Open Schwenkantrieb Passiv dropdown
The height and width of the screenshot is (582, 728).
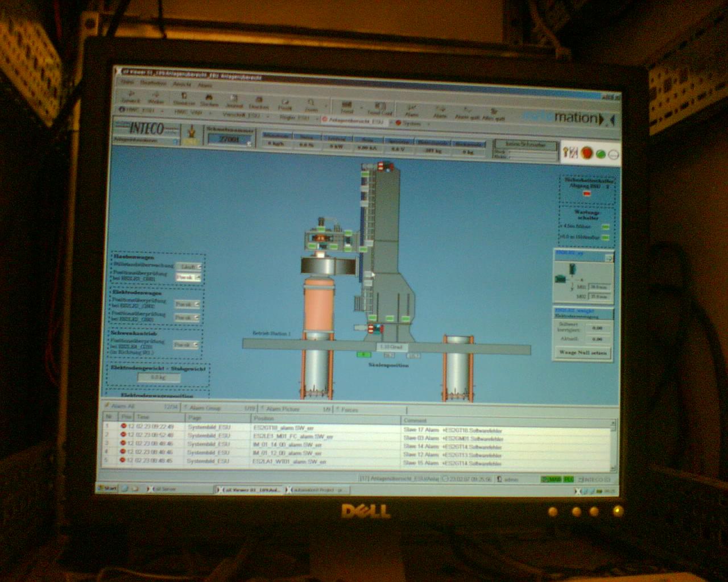pyautogui.click(x=196, y=344)
